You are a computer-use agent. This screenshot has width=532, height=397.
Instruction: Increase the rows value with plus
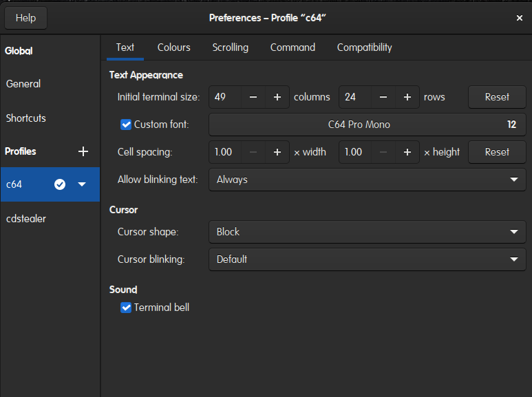tap(407, 97)
